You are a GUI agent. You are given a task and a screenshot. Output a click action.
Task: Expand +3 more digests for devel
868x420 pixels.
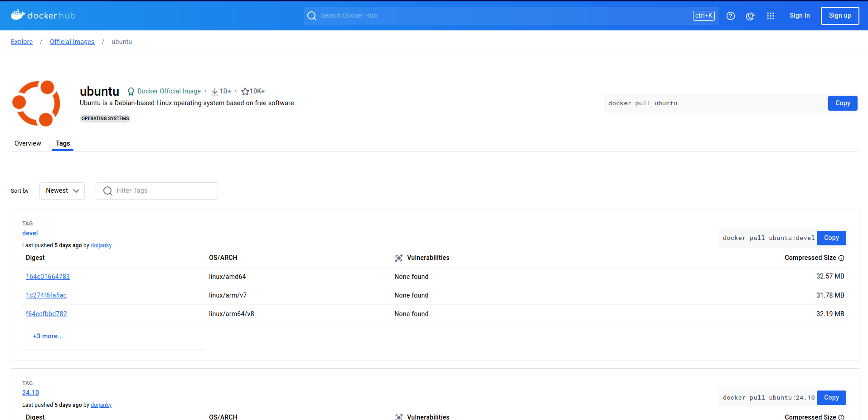[x=48, y=336]
